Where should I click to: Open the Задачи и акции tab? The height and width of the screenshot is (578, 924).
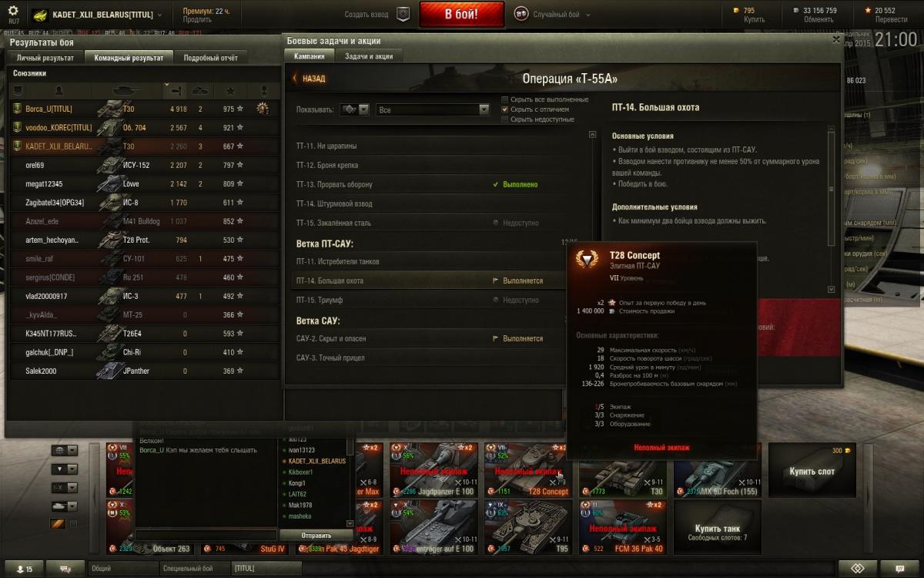tap(368, 56)
